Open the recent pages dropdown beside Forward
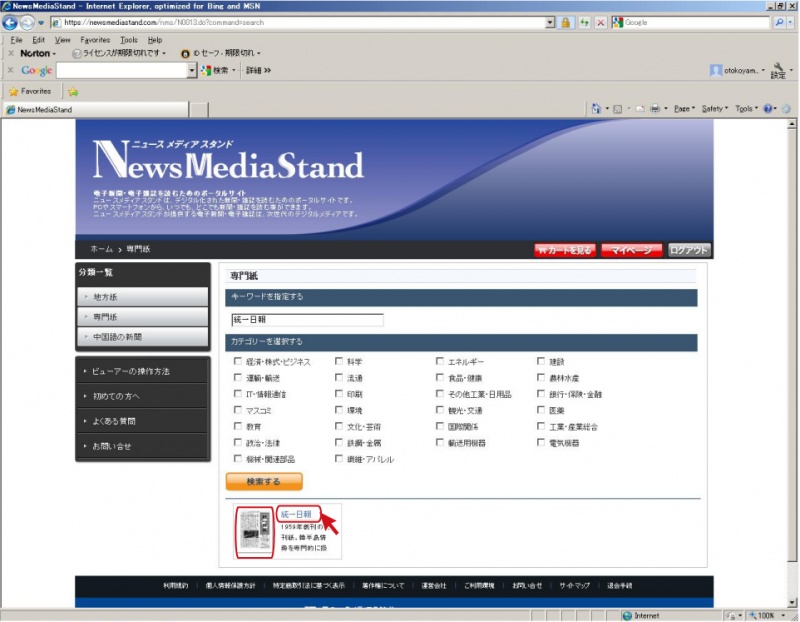The width and height of the screenshot is (800, 622). click(41, 22)
